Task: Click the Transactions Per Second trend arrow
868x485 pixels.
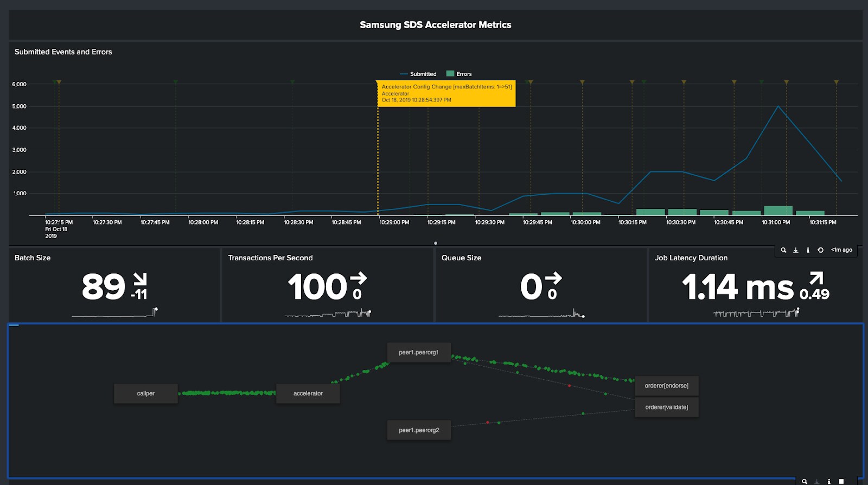Action: 359,278
